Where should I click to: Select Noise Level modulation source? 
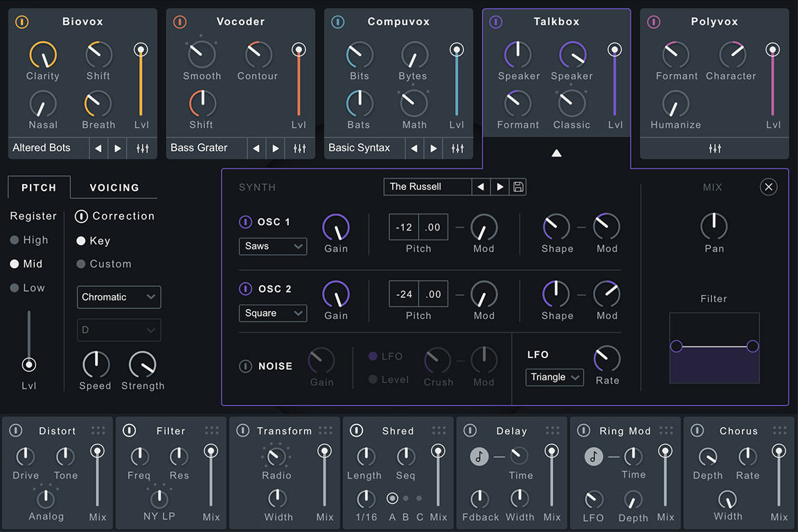click(389, 380)
